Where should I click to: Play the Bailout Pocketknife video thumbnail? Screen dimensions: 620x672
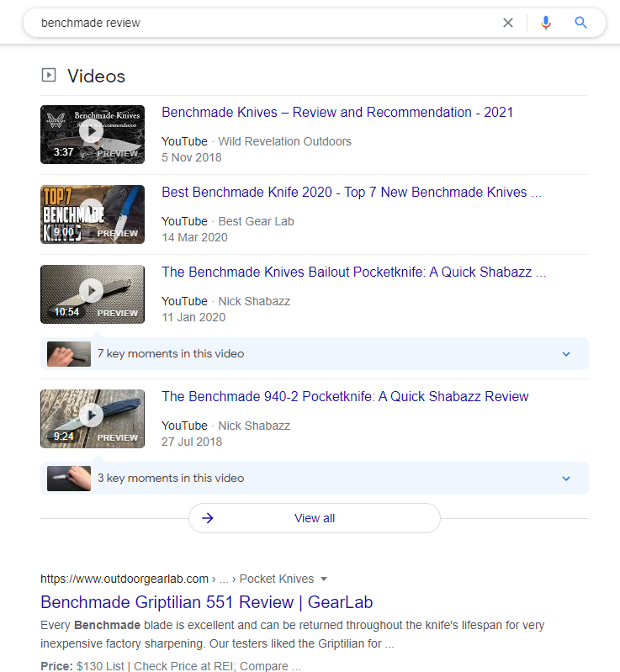pos(93,294)
